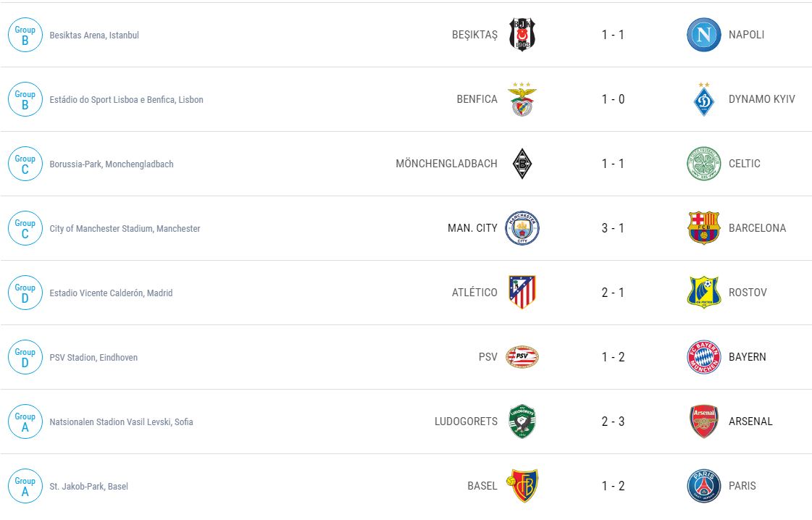Click City of Manchester Stadium venue text
The width and height of the screenshot is (812, 520).
pyautogui.click(x=125, y=229)
